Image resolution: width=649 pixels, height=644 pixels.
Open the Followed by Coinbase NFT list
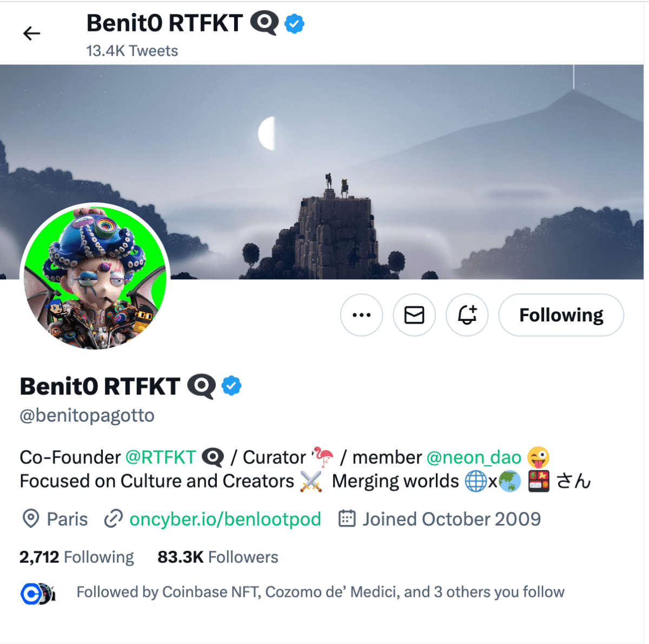pyautogui.click(x=320, y=592)
